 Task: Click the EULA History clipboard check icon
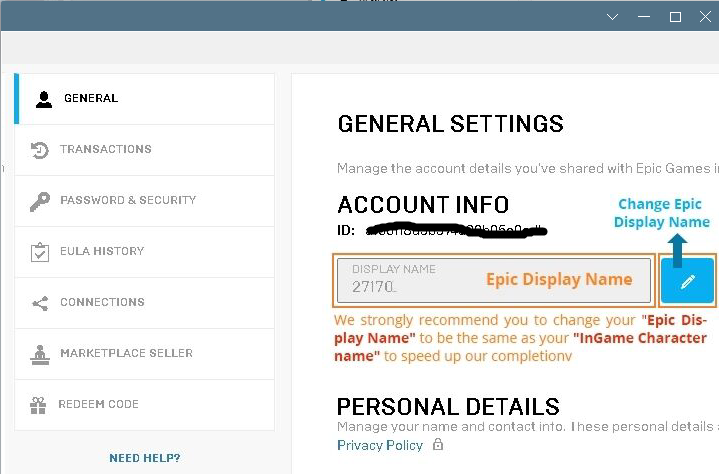coord(40,252)
